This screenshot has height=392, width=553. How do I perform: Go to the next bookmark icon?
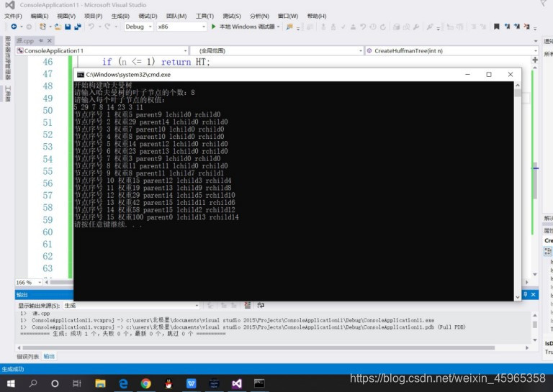517,27
